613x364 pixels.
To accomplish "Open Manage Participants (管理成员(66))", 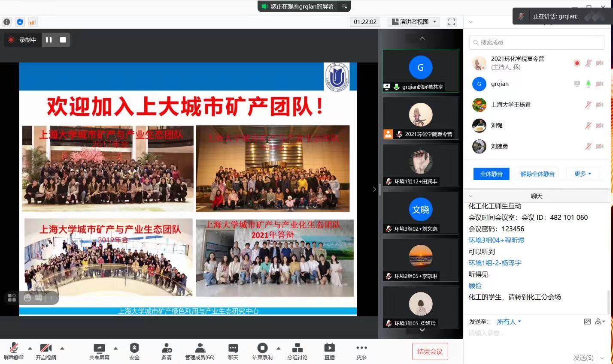I will point(200,351).
